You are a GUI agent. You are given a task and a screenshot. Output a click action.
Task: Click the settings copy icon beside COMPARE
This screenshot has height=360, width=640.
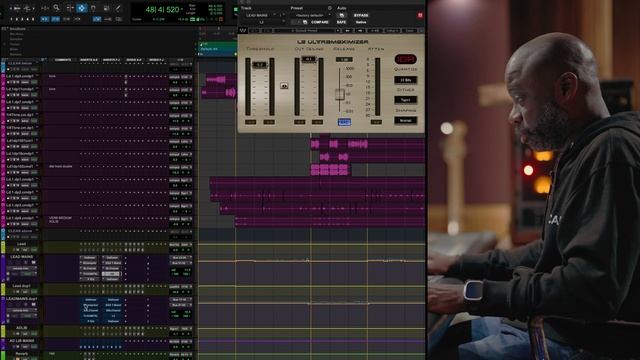(305, 22)
